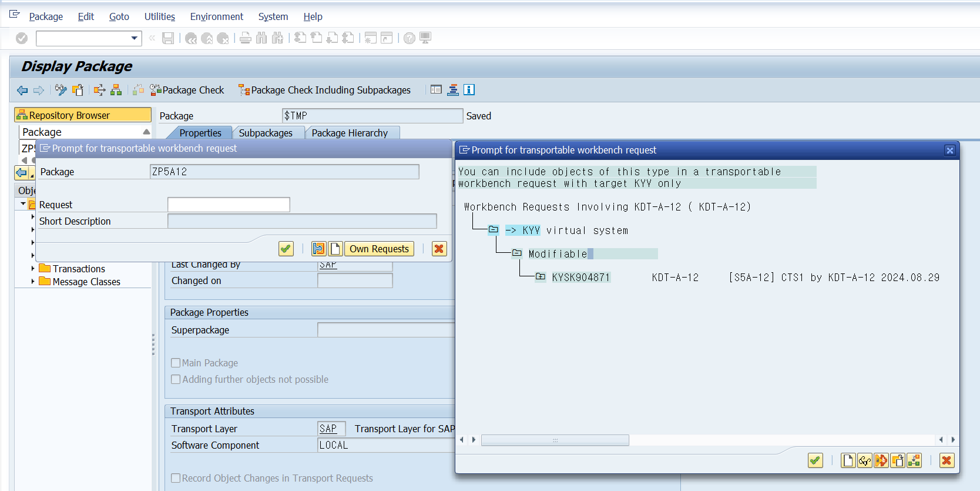The image size is (980, 491).
Task: Click the Package Check button
Action: (x=187, y=90)
